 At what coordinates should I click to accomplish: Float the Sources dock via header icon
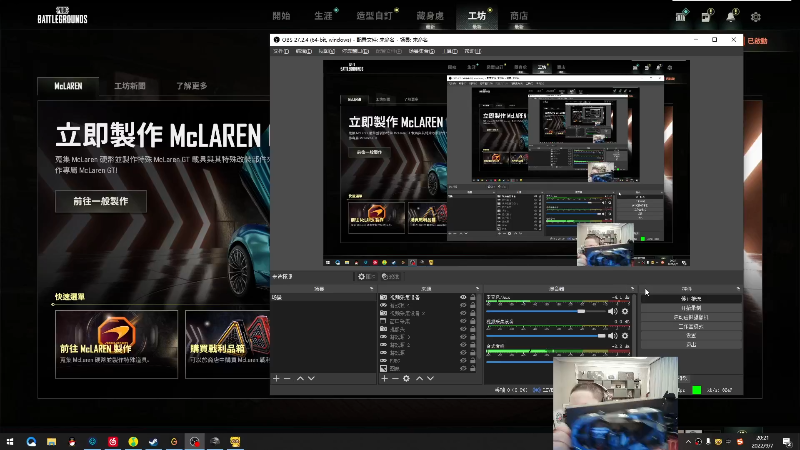(x=478, y=289)
